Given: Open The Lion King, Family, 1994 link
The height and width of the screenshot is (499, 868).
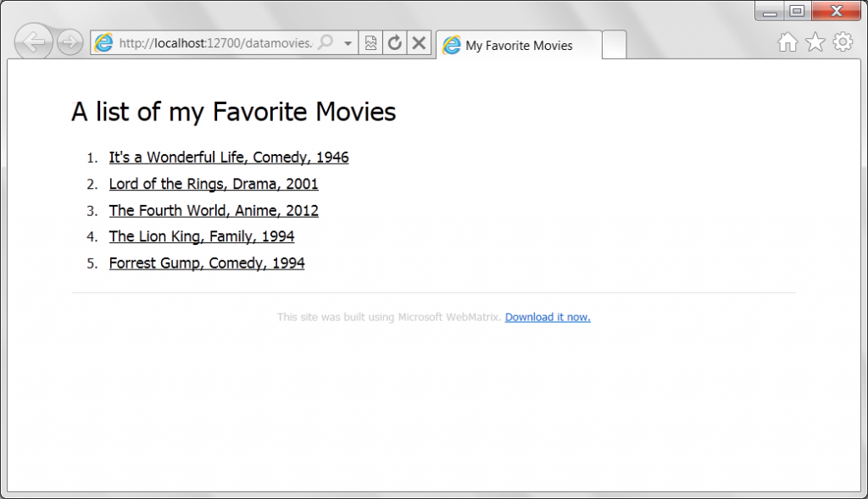Looking at the screenshot, I should [202, 236].
